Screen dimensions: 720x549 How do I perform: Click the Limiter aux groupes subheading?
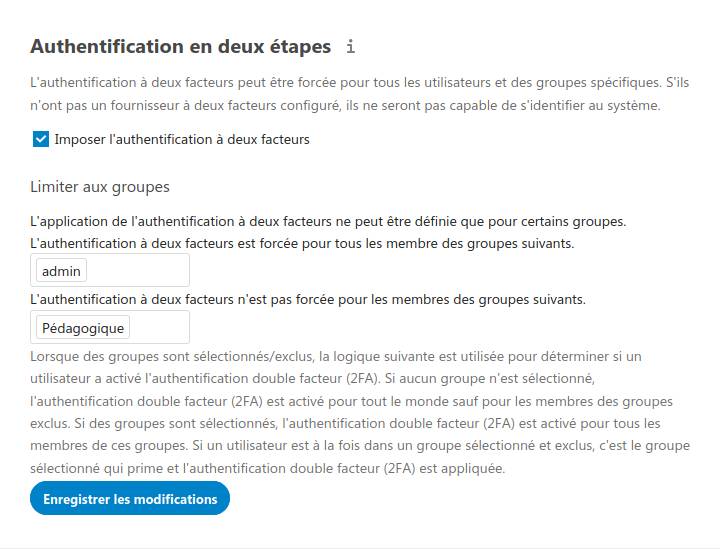[100, 187]
